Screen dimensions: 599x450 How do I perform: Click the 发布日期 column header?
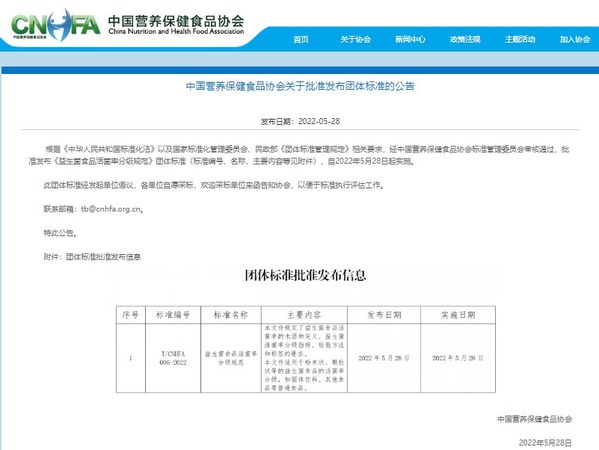tap(384, 315)
